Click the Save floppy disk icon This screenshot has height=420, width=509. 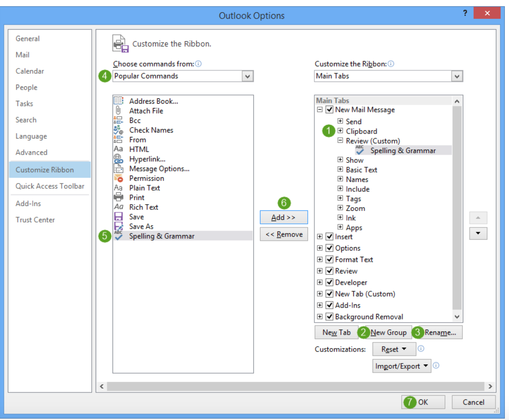point(118,217)
